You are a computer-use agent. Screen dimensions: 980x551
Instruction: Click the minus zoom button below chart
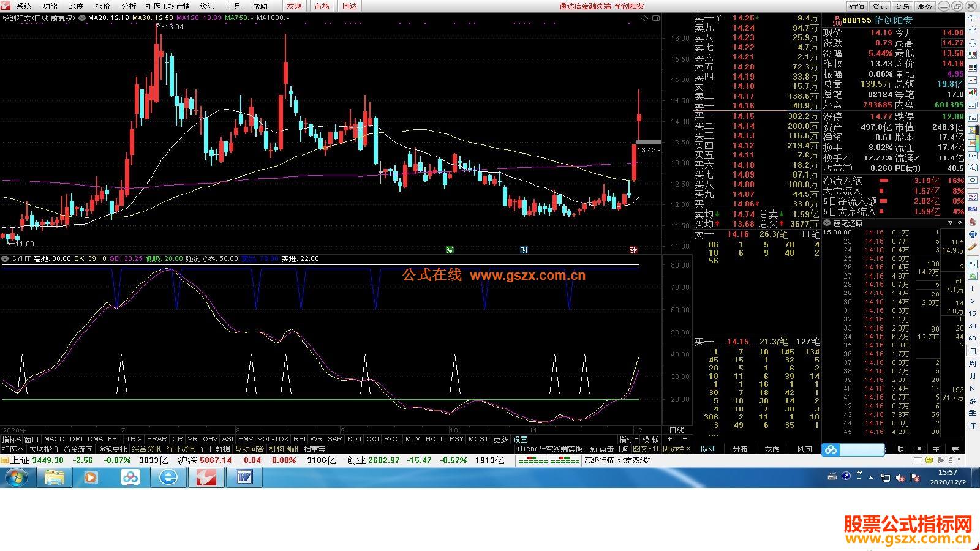coord(684,439)
